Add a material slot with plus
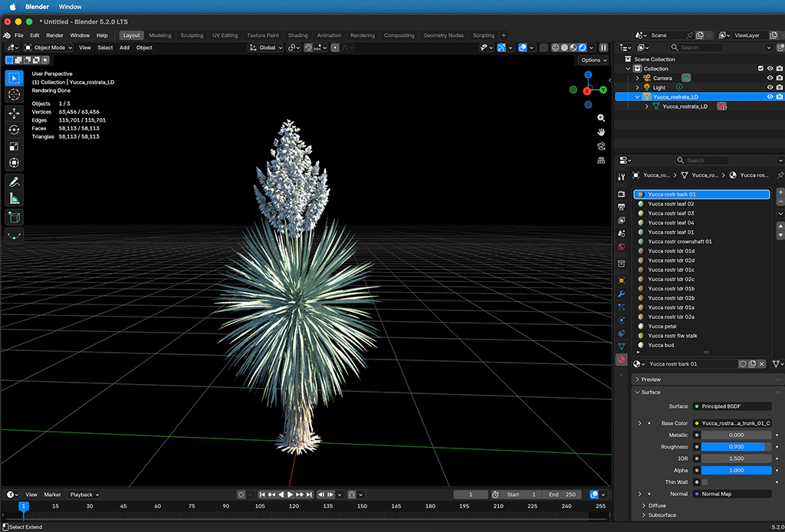 (780, 192)
